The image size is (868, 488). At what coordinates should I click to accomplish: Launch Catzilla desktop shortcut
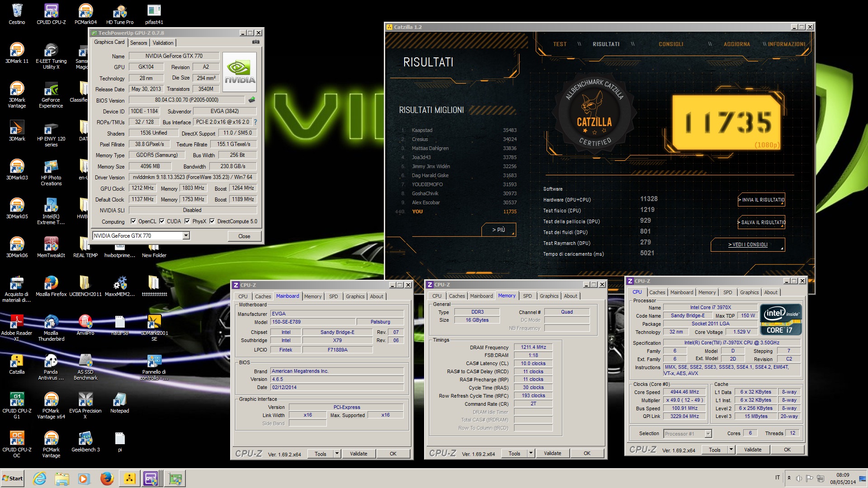pos(17,363)
